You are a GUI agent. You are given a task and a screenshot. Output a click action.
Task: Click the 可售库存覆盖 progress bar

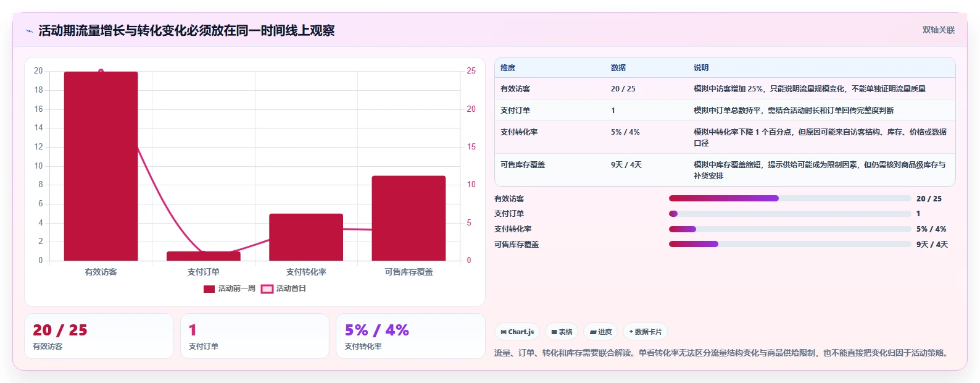790,244
